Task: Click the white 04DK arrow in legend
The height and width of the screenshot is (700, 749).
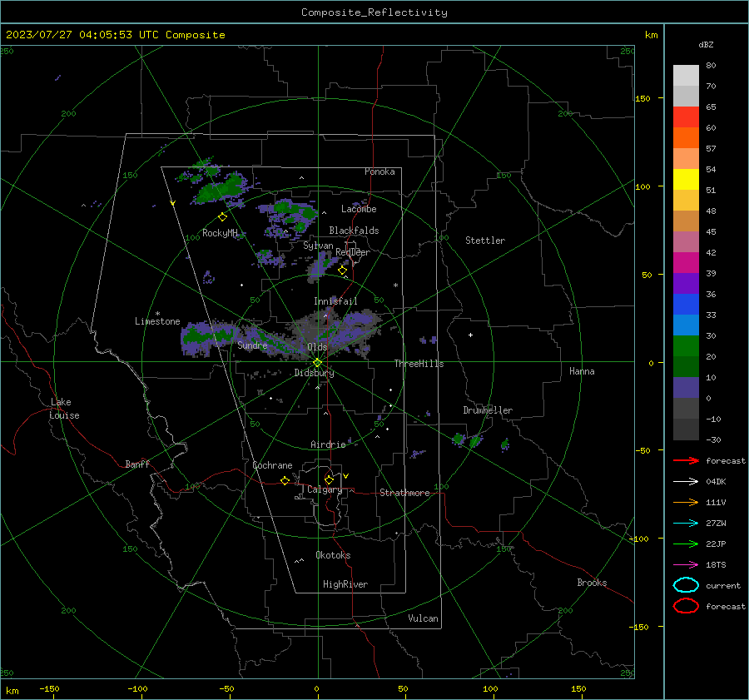Action: [686, 481]
